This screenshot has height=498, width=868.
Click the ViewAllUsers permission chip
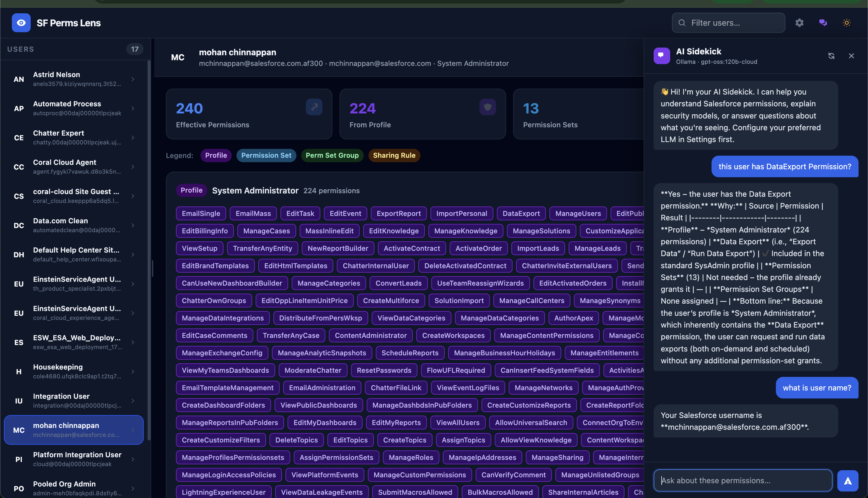(x=458, y=423)
